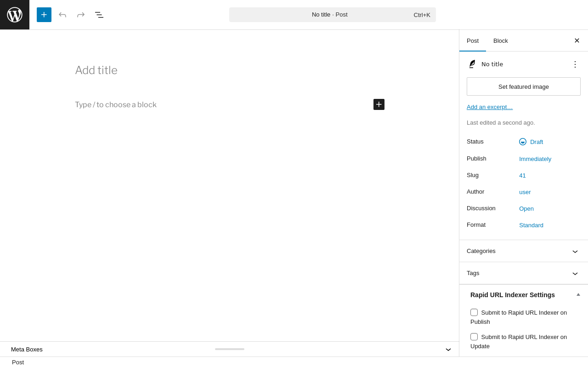Click the WordPress logo to view posts
The height and width of the screenshot is (368, 588).
(x=15, y=15)
